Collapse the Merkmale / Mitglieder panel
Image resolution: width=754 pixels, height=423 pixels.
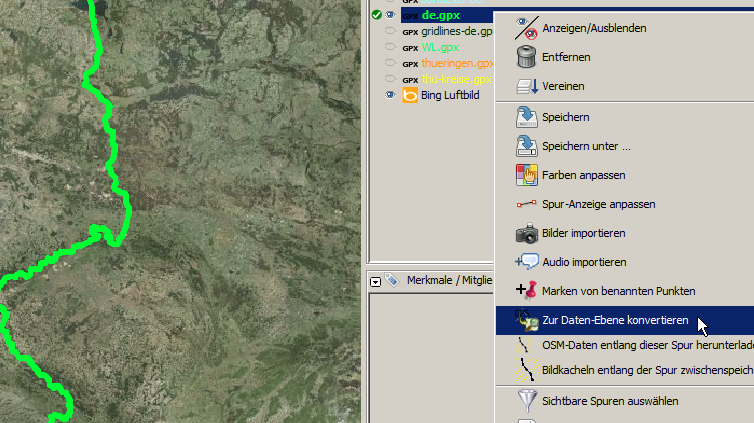pyautogui.click(x=375, y=281)
